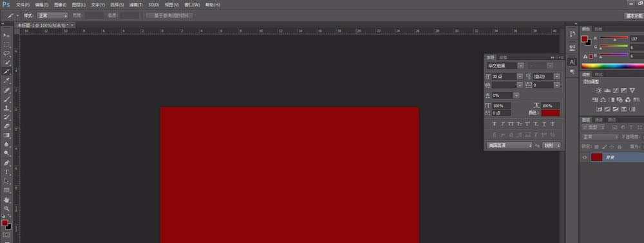Expand the 样式 style dropdown in options bar
The height and width of the screenshot is (243, 644).
coord(53,15)
